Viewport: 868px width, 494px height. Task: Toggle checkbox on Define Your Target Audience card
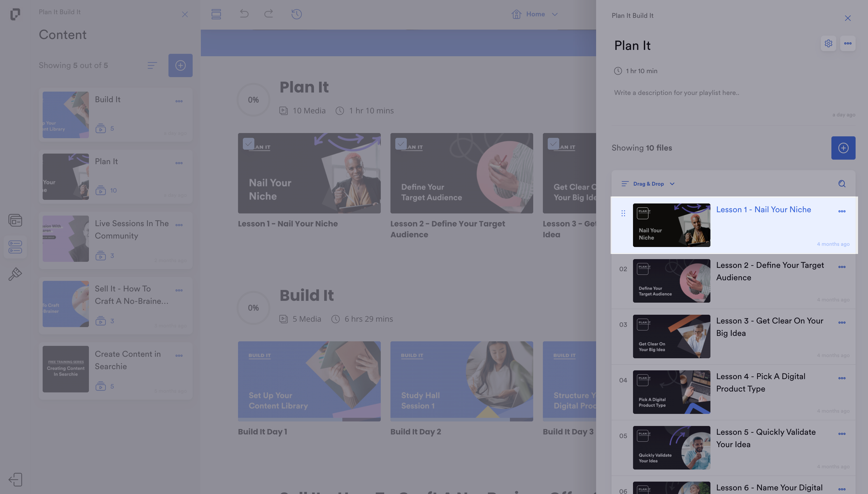click(x=401, y=144)
